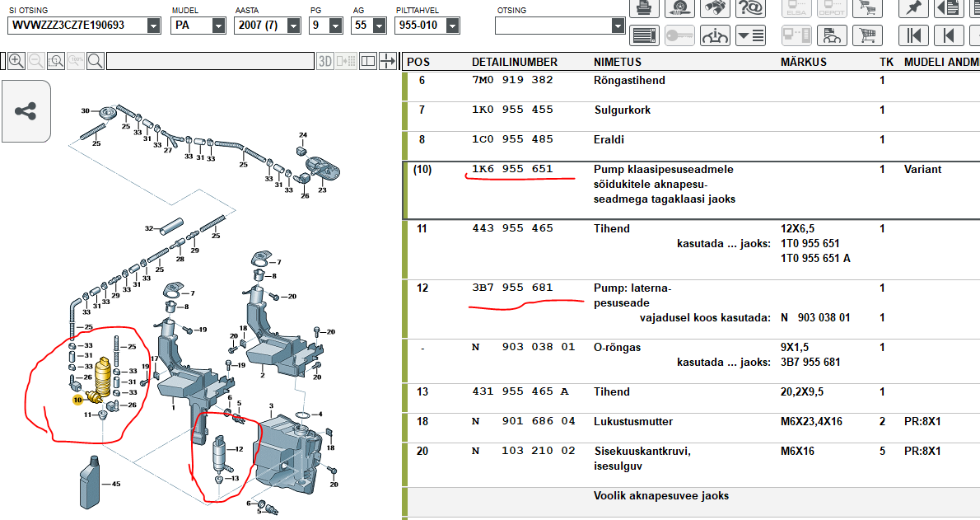Screen dimensions: 980x520
Task: Click the NIMETUS column header
Action: pos(617,62)
